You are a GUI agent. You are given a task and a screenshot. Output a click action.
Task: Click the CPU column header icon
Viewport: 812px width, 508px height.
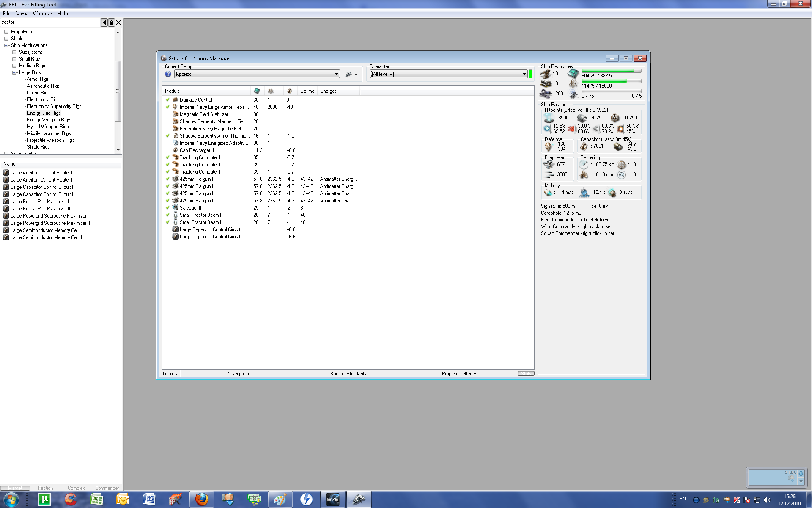[257, 91]
